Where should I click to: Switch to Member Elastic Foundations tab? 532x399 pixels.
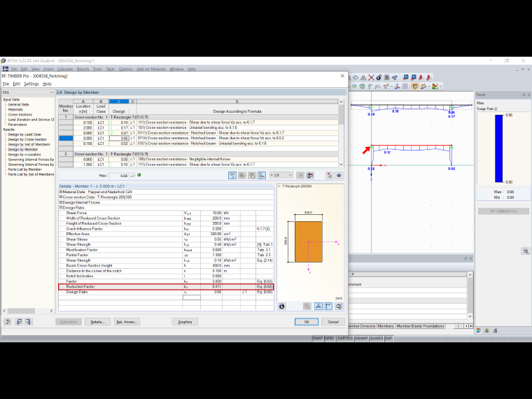pyautogui.click(x=420, y=326)
